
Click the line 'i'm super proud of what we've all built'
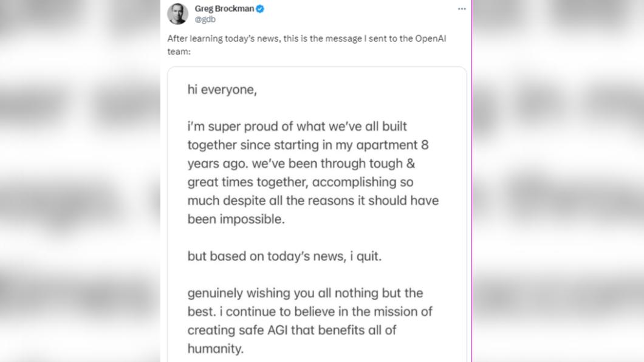[297, 126]
